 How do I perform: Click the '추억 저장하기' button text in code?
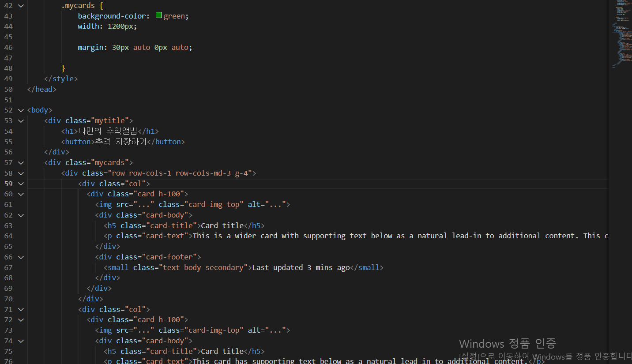click(x=121, y=142)
